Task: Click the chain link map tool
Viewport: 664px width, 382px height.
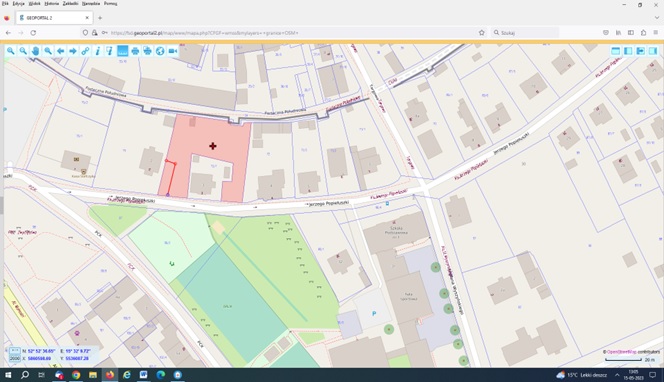Action: tap(85, 51)
